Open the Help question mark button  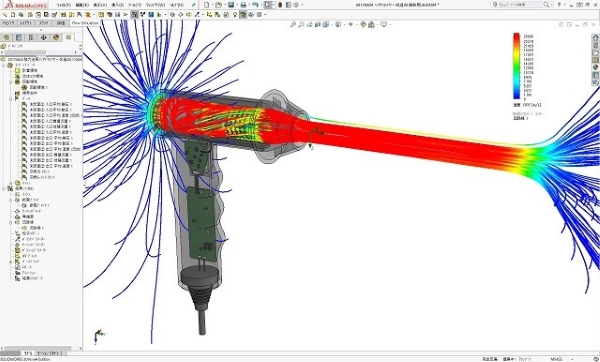pyautogui.click(x=559, y=5)
